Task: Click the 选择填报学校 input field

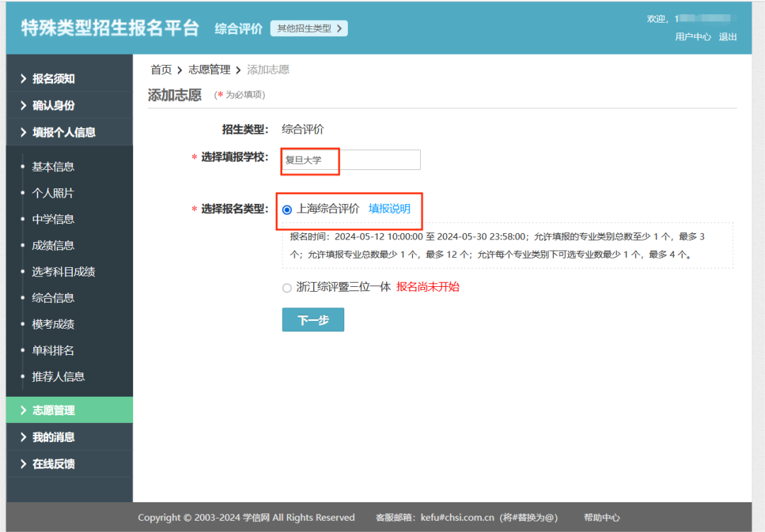Action: pos(351,160)
